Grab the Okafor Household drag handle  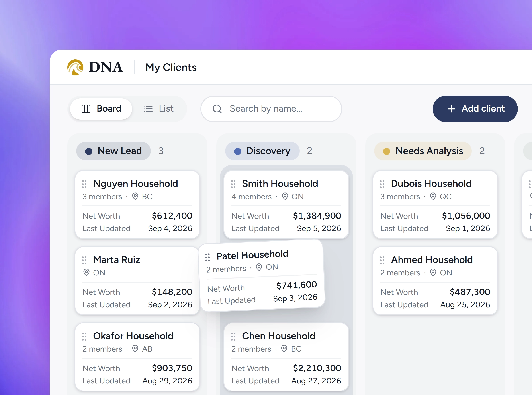pos(84,336)
